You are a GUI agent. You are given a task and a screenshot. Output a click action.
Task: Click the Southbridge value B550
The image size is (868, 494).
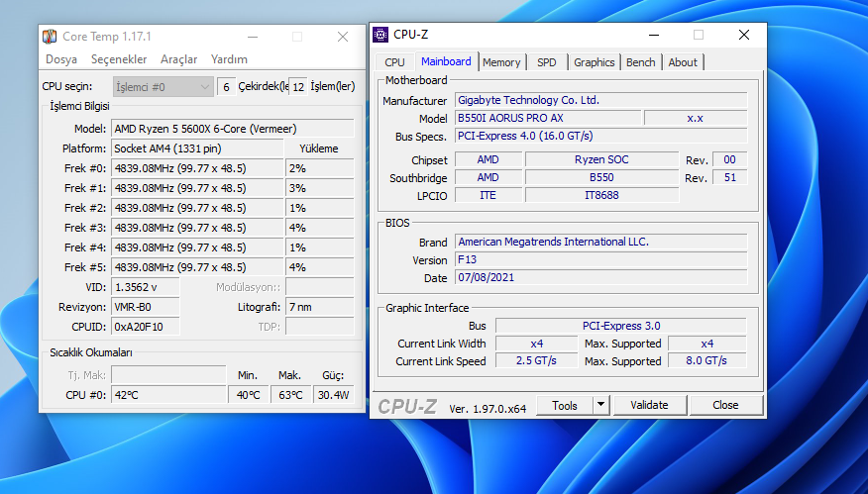(601, 177)
